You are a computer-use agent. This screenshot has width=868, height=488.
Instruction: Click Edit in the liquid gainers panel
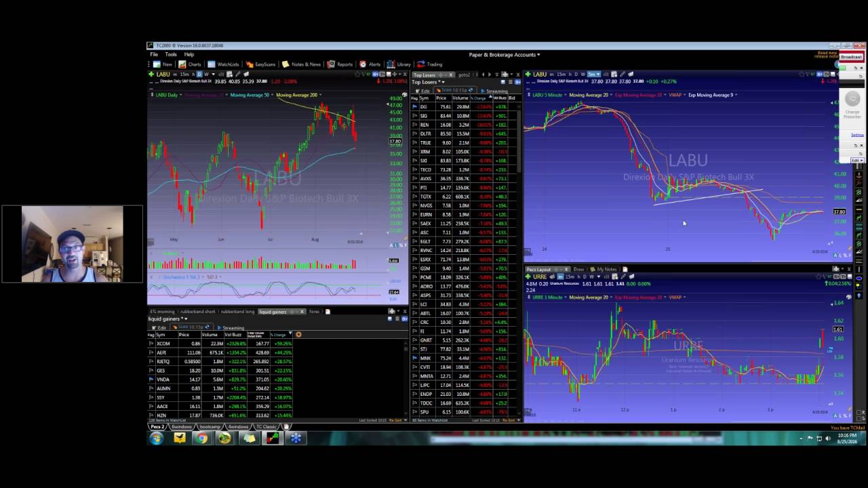click(x=159, y=327)
